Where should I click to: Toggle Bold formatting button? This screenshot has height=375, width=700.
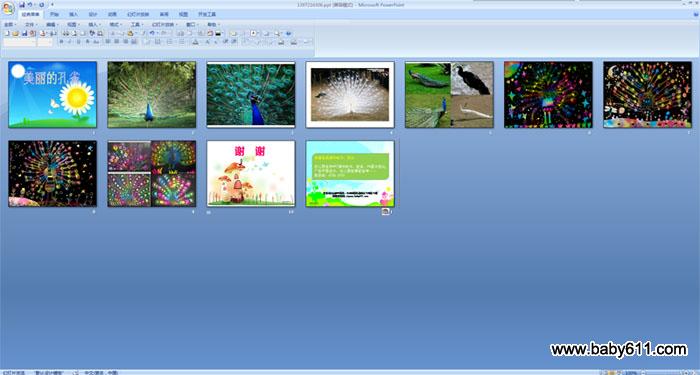(61, 42)
